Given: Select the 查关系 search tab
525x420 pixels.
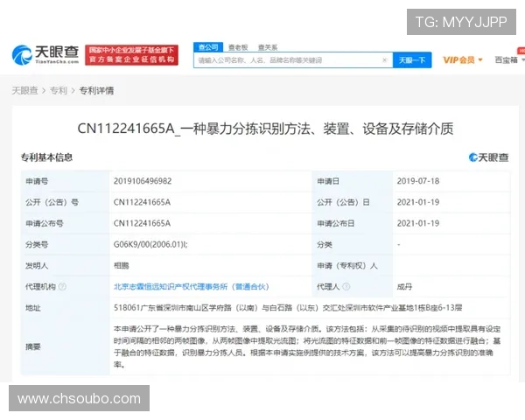Looking at the screenshot, I should [268, 47].
